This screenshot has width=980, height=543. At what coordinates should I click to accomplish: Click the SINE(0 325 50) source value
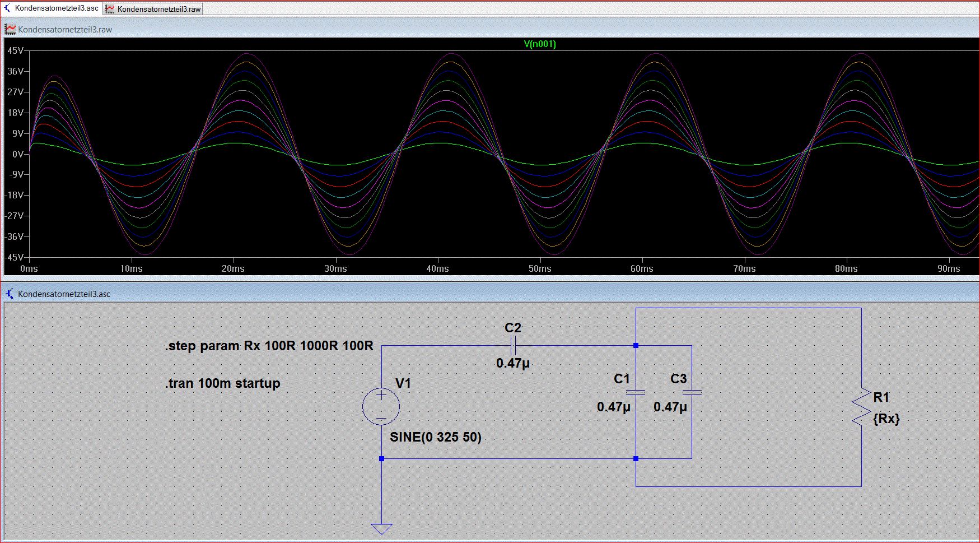(435, 437)
